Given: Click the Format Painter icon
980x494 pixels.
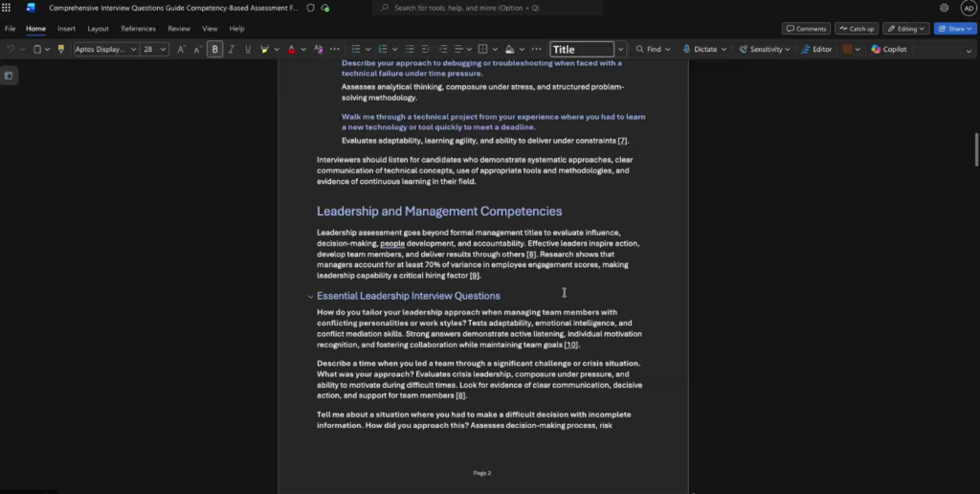Looking at the screenshot, I should pyautogui.click(x=61, y=49).
